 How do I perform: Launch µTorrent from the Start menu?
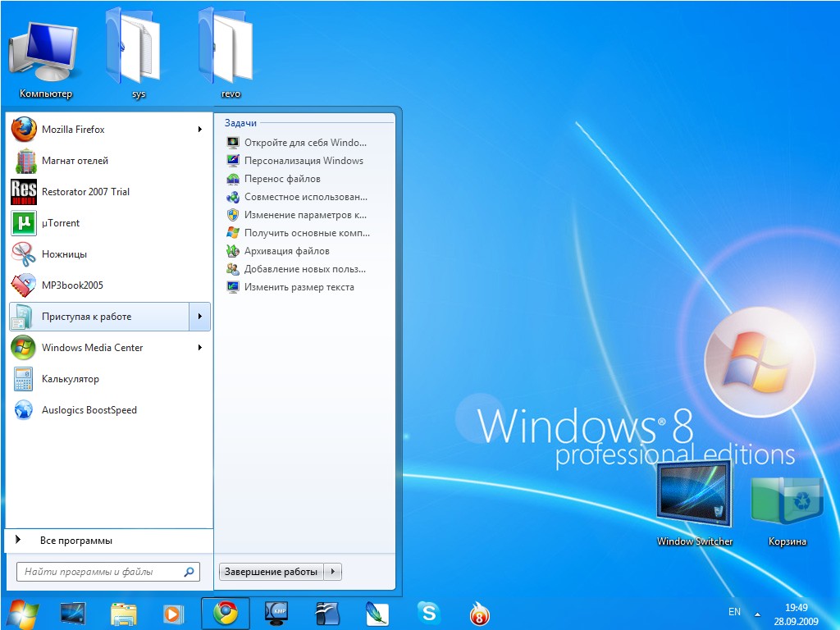point(61,223)
